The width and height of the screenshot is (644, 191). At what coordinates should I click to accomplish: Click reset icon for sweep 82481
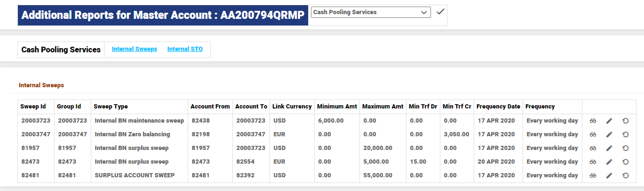click(625, 175)
